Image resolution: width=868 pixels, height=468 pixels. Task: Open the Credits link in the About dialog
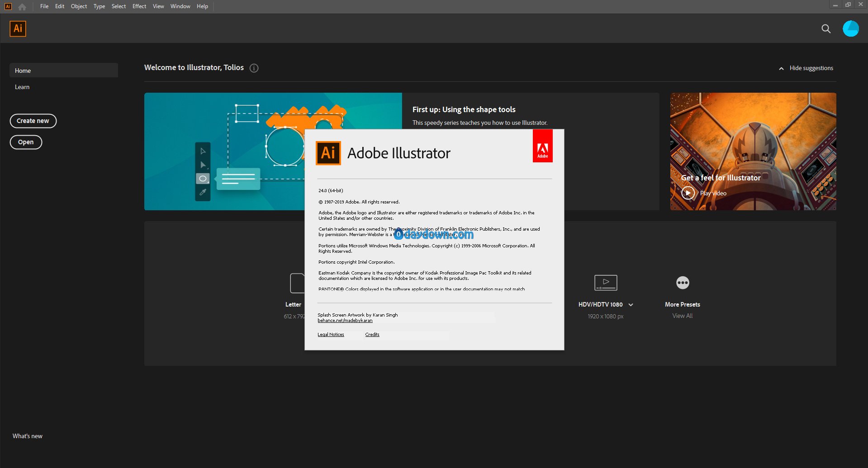point(372,335)
